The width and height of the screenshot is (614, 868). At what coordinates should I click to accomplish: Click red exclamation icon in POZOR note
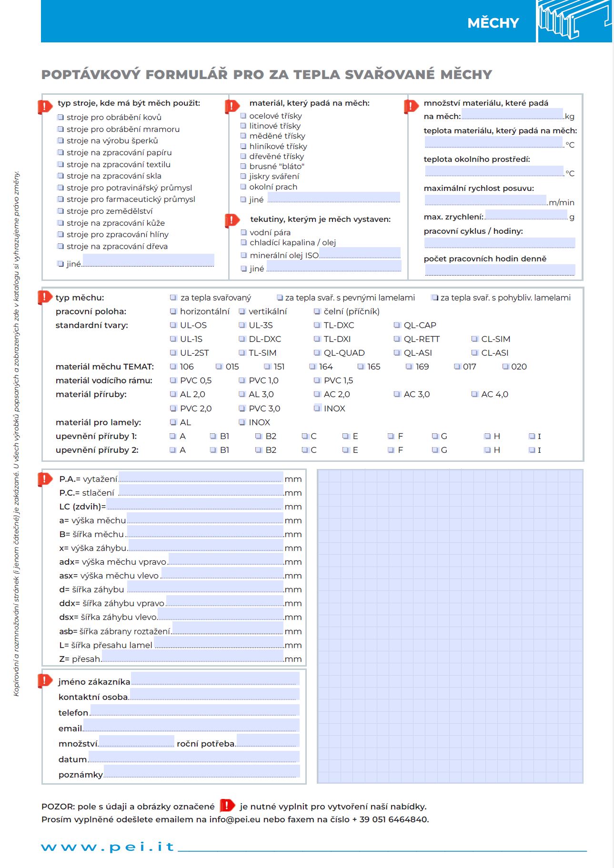coord(227,806)
